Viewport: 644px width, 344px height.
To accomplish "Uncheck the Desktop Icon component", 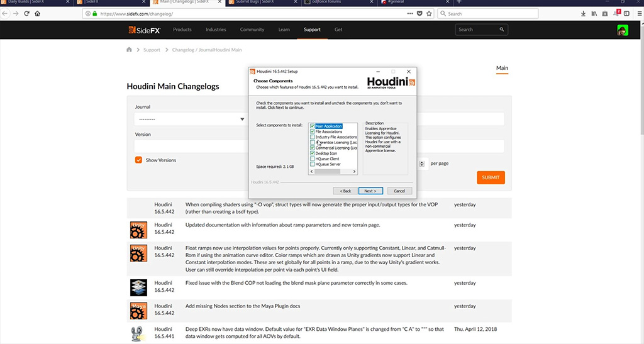I will click(x=313, y=153).
